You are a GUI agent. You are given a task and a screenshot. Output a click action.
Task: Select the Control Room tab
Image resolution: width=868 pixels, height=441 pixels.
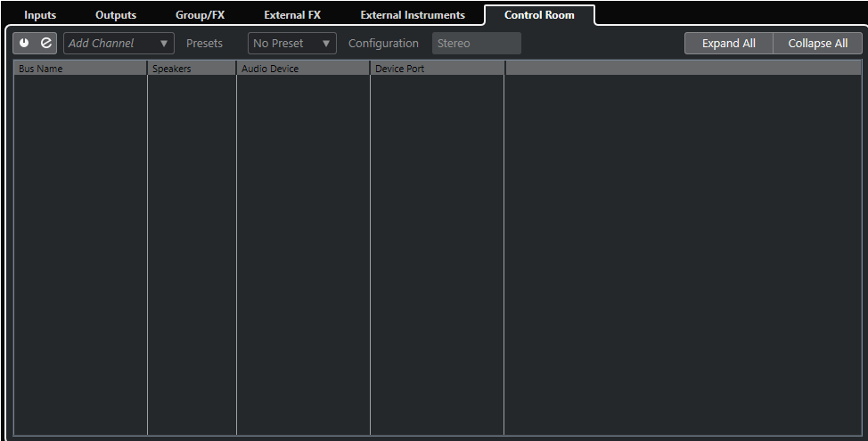click(x=539, y=15)
